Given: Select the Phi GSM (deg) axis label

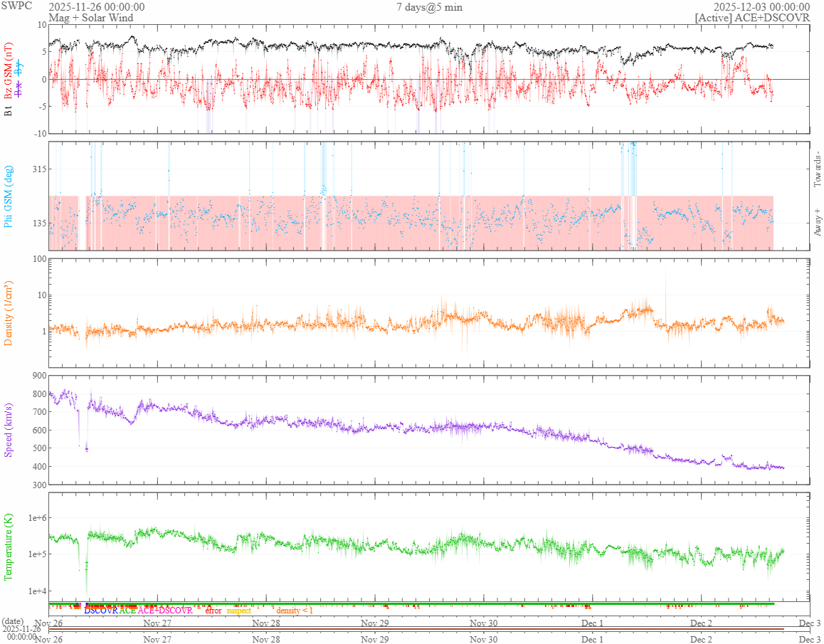Looking at the screenshot, I should [x=9, y=196].
